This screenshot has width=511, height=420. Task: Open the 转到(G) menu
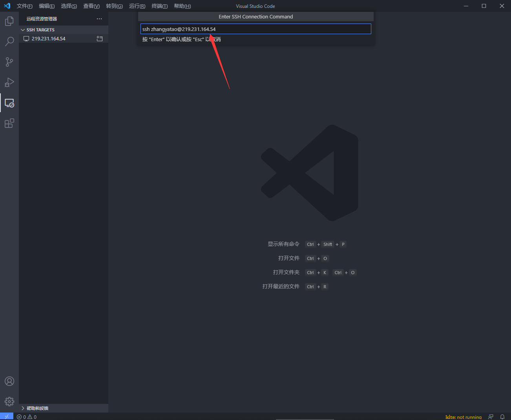[x=114, y=6]
